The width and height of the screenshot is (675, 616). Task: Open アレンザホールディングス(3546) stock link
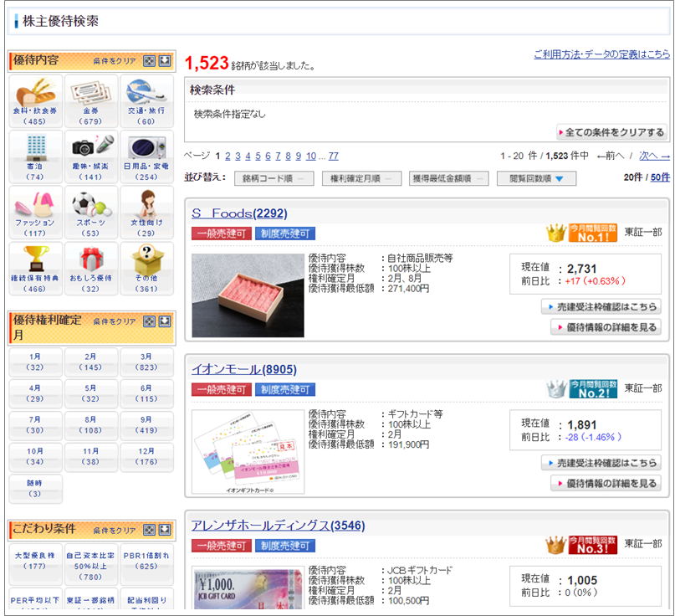[x=278, y=525]
